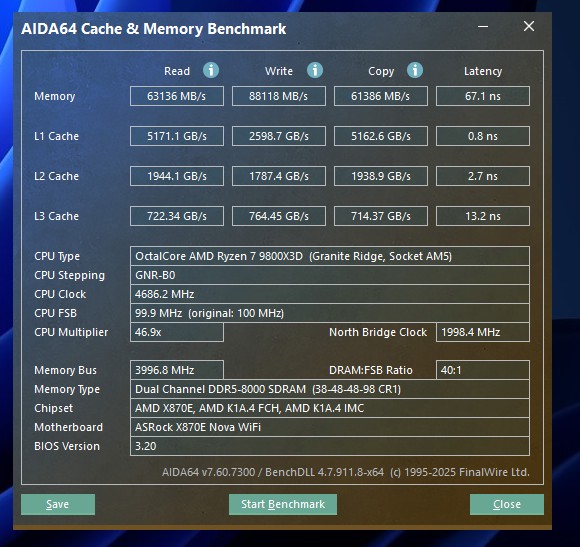
Task: Select L2 Cache read 1944.1 GB/s
Action: click(x=177, y=176)
